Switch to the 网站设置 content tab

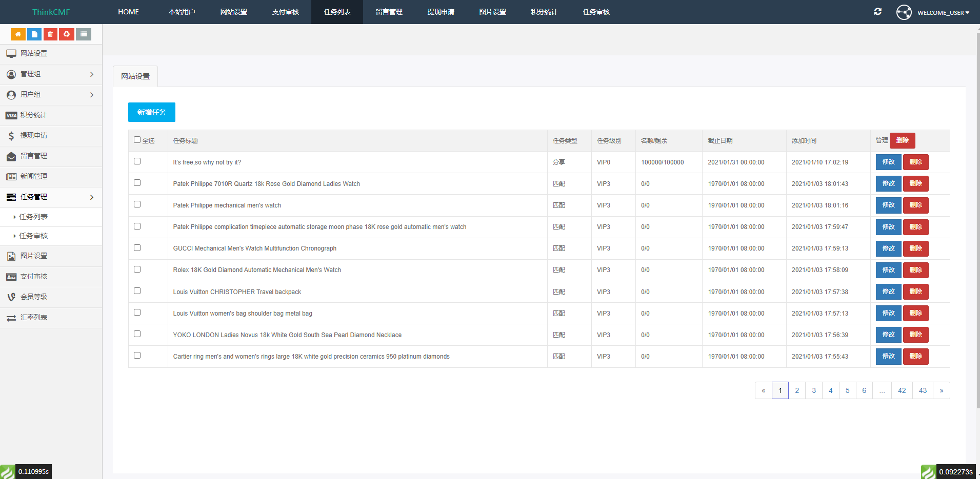click(x=135, y=76)
